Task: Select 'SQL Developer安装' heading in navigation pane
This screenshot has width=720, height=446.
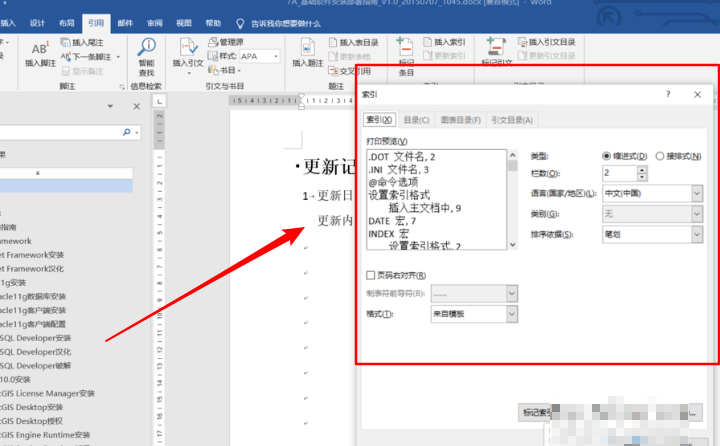Action: coord(36,338)
